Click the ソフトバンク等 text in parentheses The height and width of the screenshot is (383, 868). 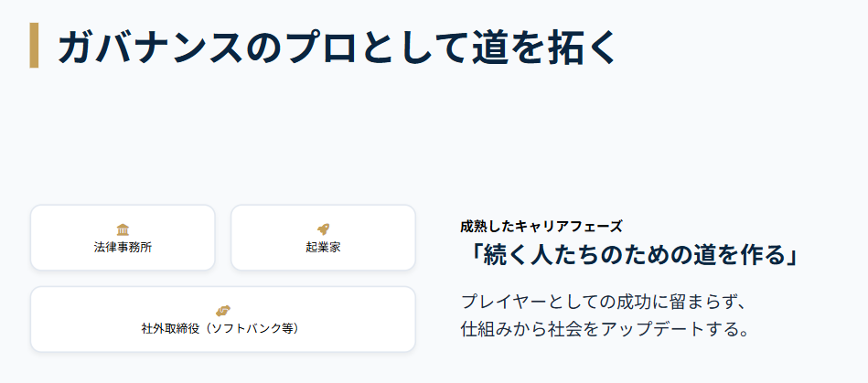pos(252,328)
